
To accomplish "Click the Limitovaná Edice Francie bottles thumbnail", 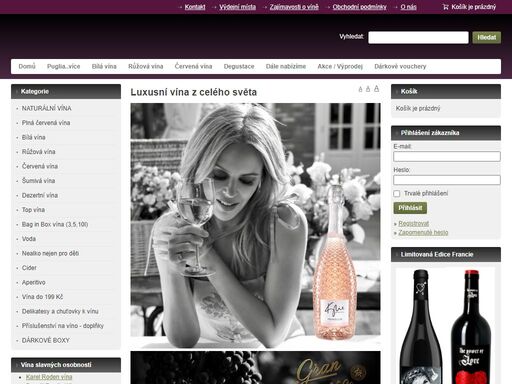I will (x=446, y=326).
